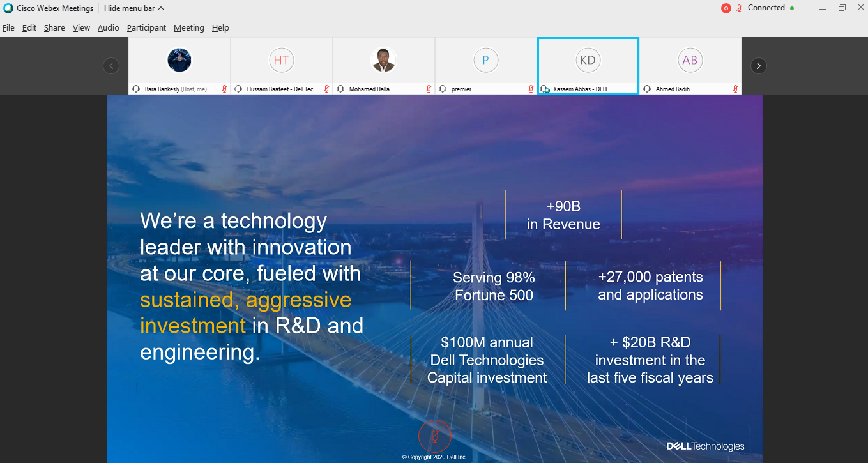Select the P avatar of premier

(485, 60)
